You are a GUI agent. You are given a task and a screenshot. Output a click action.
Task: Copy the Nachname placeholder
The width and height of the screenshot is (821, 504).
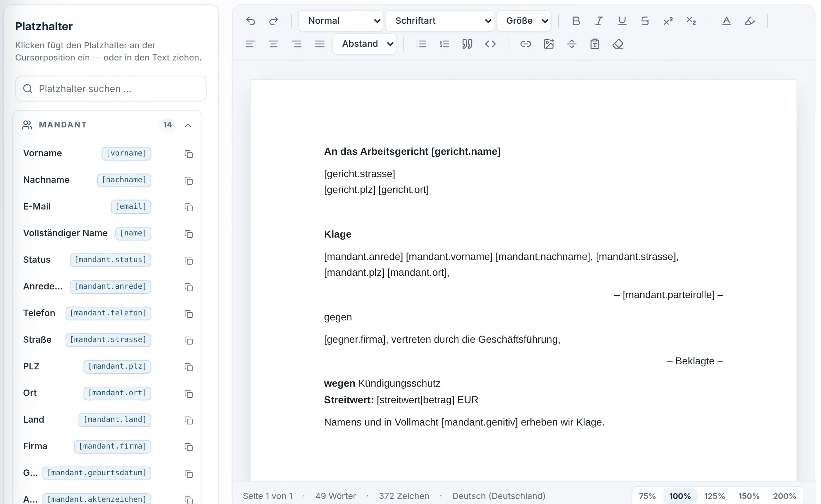(189, 180)
